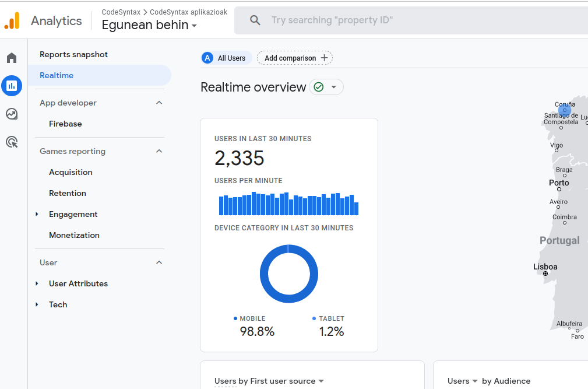Open the Home icon in sidebar

[x=12, y=58]
